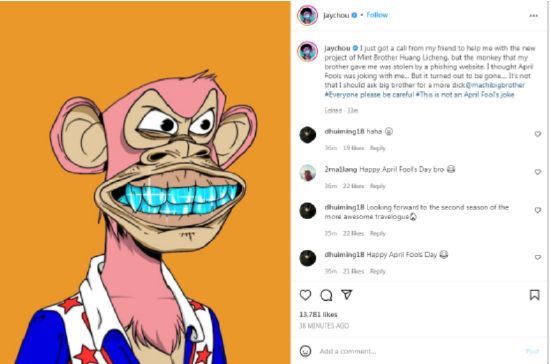Like the dhuiming18 "haha" comment
Viewport: 550px width, 364px height.
[x=537, y=134]
